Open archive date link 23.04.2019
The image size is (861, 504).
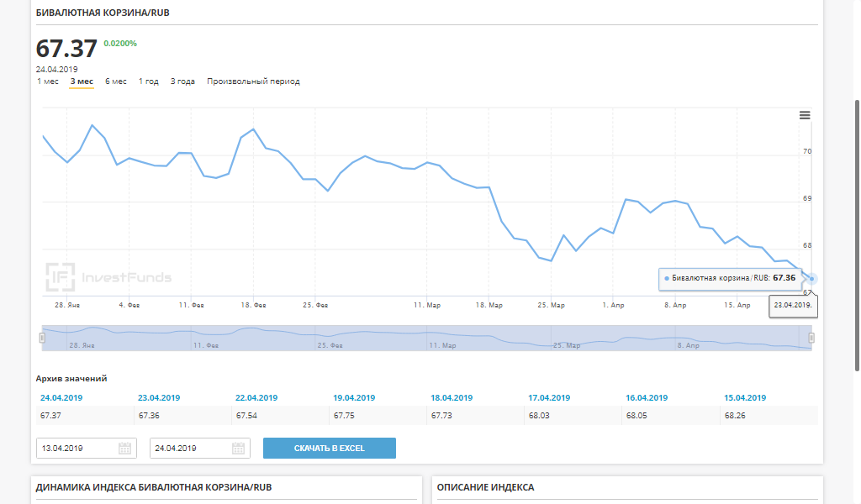pyautogui.click(x=158, y=397)
